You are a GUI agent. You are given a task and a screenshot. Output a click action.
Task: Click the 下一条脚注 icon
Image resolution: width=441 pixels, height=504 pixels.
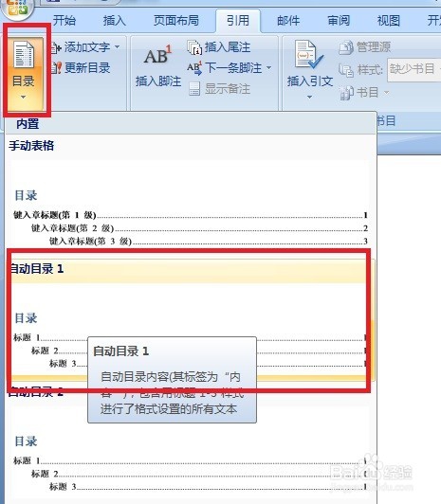(x=194, y=68)
